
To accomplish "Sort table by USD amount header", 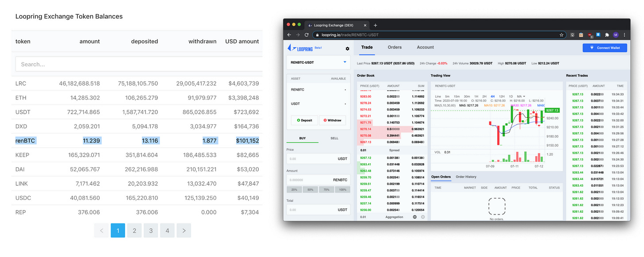I will (242, 42).
